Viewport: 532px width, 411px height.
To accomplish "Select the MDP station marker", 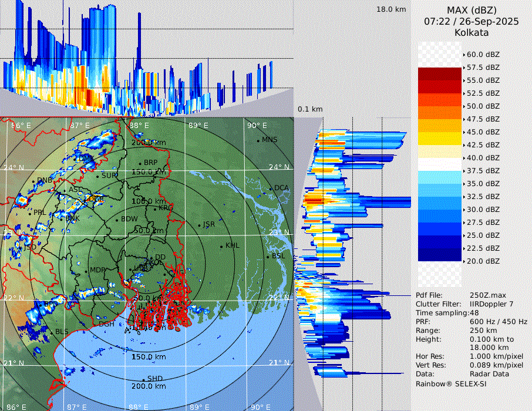I will [86, 271].
